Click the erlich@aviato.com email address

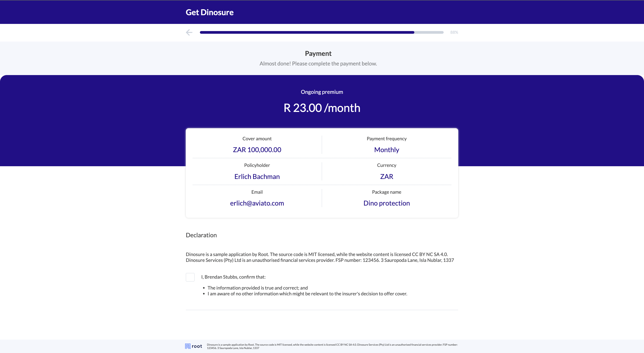[257, 203]
